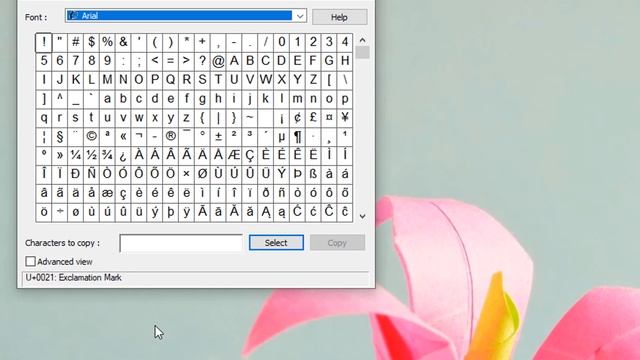Select the capital letter W cell
Screen dimensions: 640x360
[266, 80]
